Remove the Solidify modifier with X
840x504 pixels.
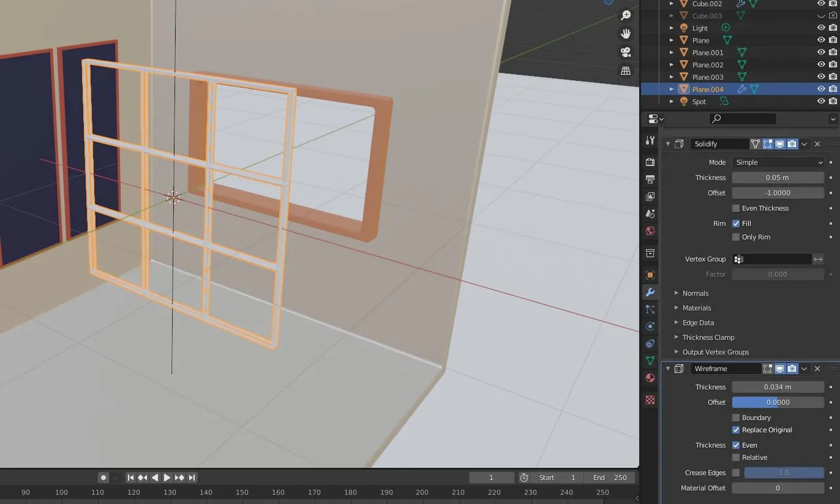pos(818,144)
